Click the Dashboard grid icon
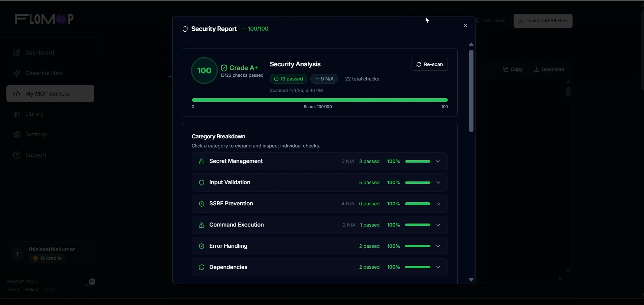The height and width of the screenshot is (305, 644). [17, 53]
